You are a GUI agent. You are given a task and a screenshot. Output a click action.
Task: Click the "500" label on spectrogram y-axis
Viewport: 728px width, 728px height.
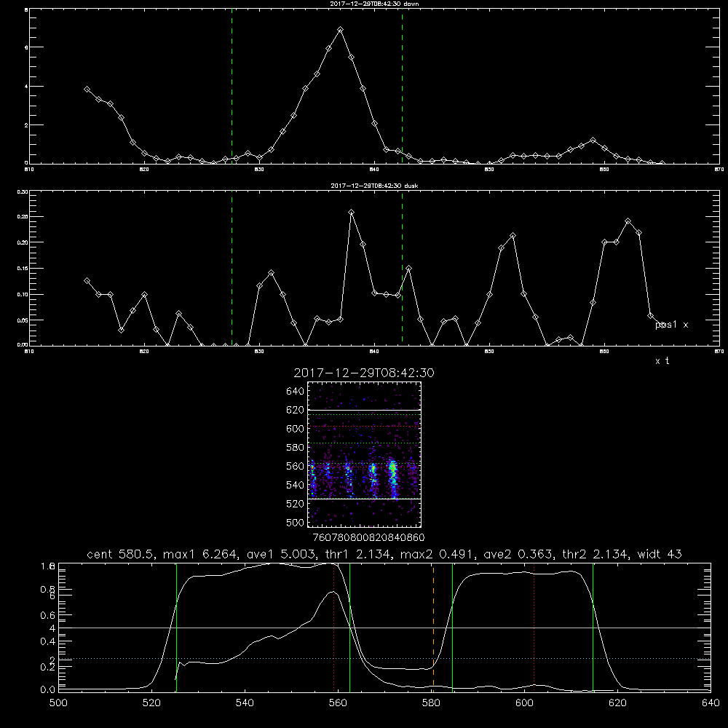pyautogui.click(x=296, y=522)
